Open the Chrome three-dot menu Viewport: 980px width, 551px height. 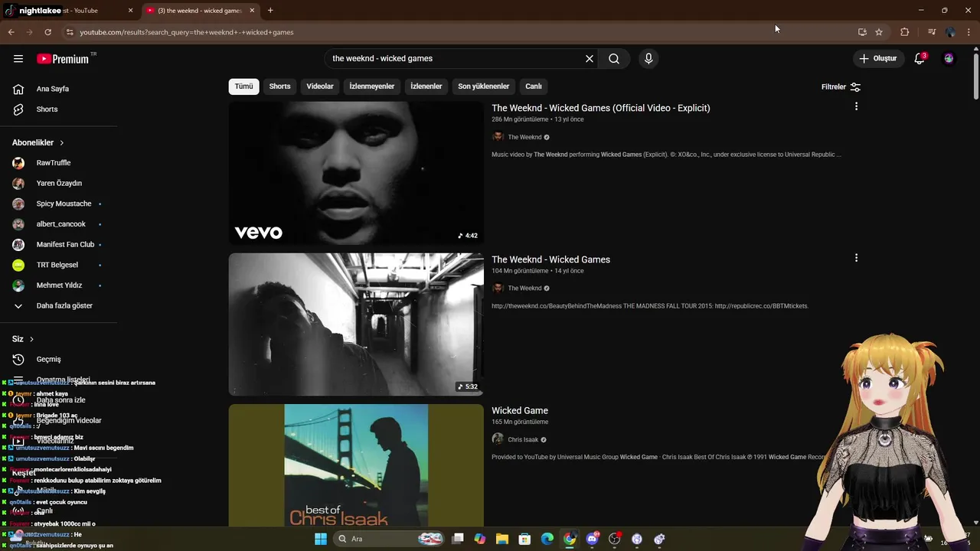(969, 32)
